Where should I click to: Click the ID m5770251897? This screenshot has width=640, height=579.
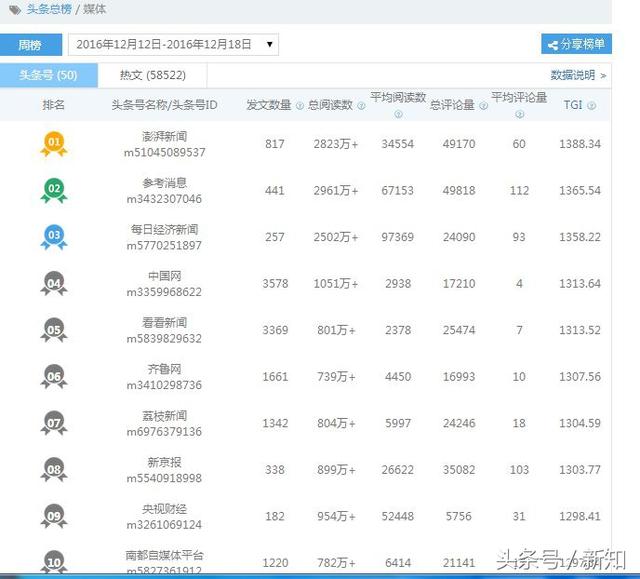[x=164, y=245]
